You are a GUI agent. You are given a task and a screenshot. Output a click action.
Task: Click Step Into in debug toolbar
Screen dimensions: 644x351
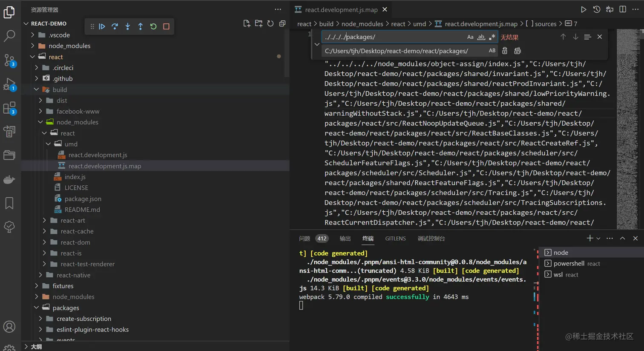[x=128, y=26]
